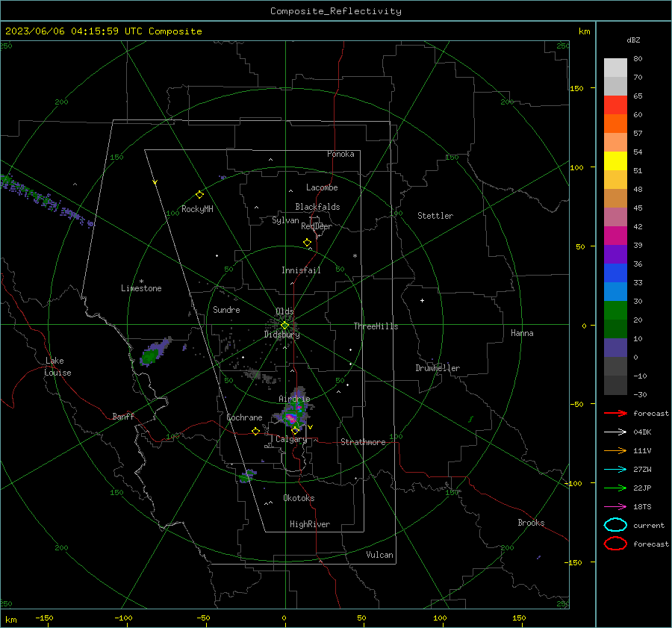This screenshot has height=628, width=672.
Task: Choose the magenta 18TS arrow legend entry
Action: [615, 507]
